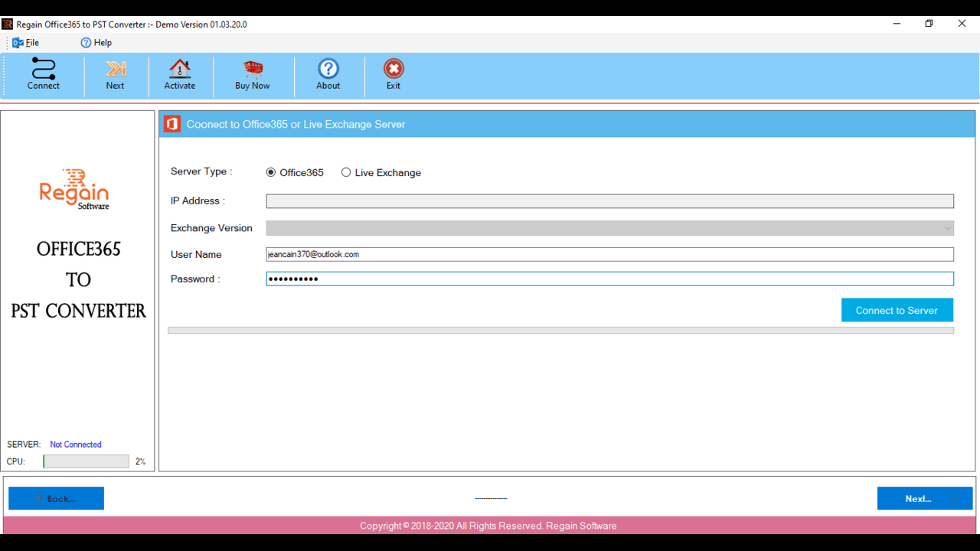Click the red Exit icon
The width and height of the screenshot is (980, 551).
tap(394, 74)
